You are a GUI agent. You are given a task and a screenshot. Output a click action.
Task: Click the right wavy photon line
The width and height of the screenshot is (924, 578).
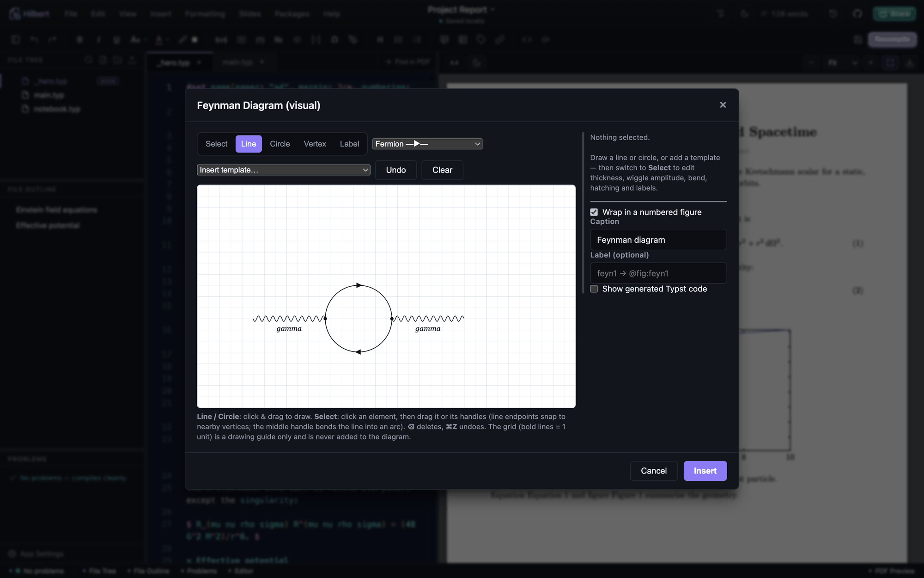coord(428,319)
